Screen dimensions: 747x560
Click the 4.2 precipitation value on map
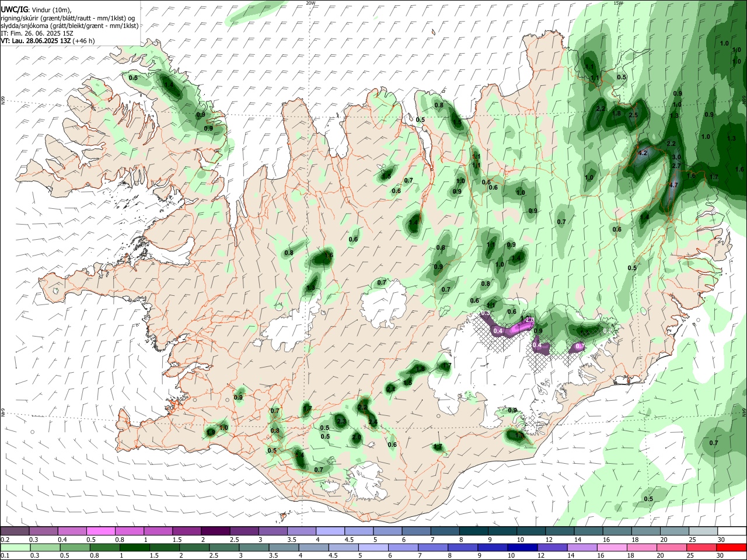(643, 153)
